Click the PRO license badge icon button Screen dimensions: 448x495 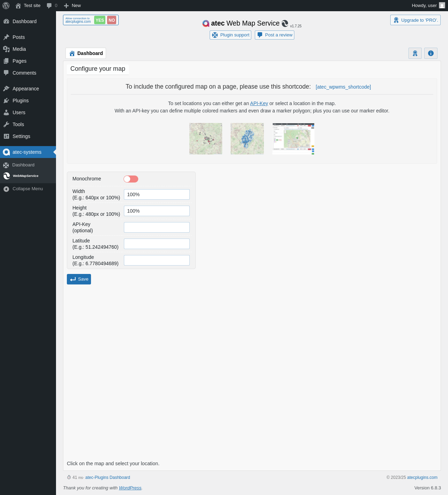pos(415,53)
